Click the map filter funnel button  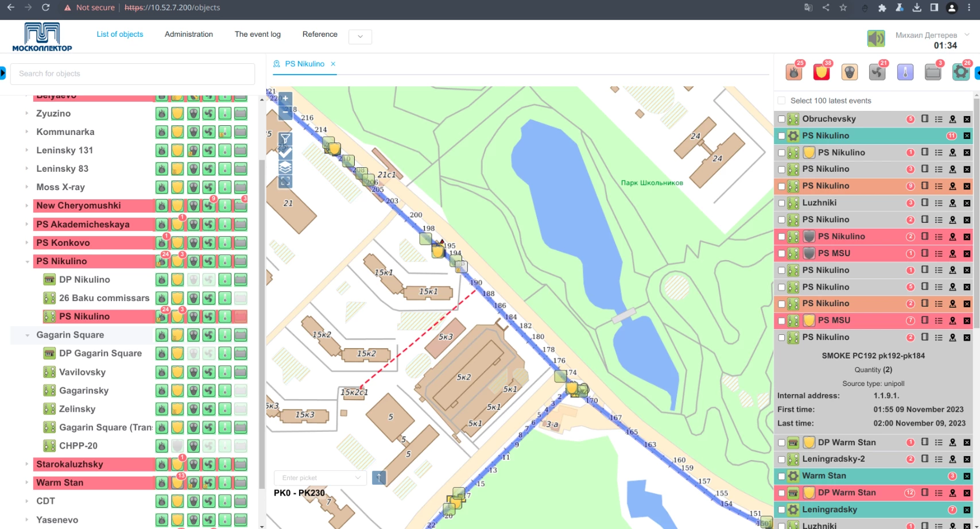coord(285,139)
